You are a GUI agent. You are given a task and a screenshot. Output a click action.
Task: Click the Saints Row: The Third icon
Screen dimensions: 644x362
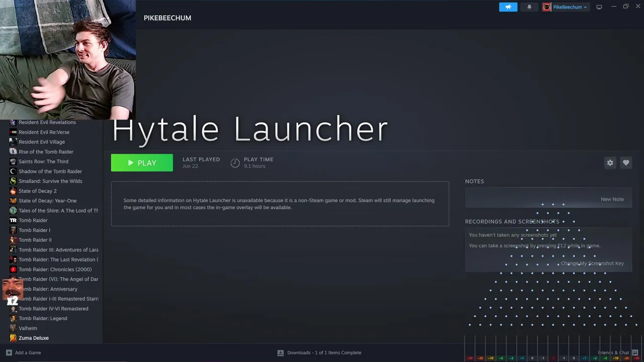[x=13, y=161]
